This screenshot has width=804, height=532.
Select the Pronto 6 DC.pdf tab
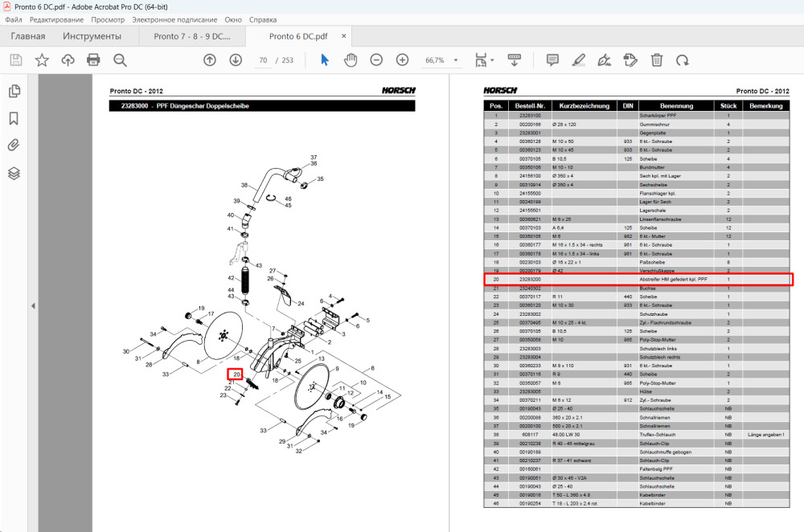pos(298,36)
